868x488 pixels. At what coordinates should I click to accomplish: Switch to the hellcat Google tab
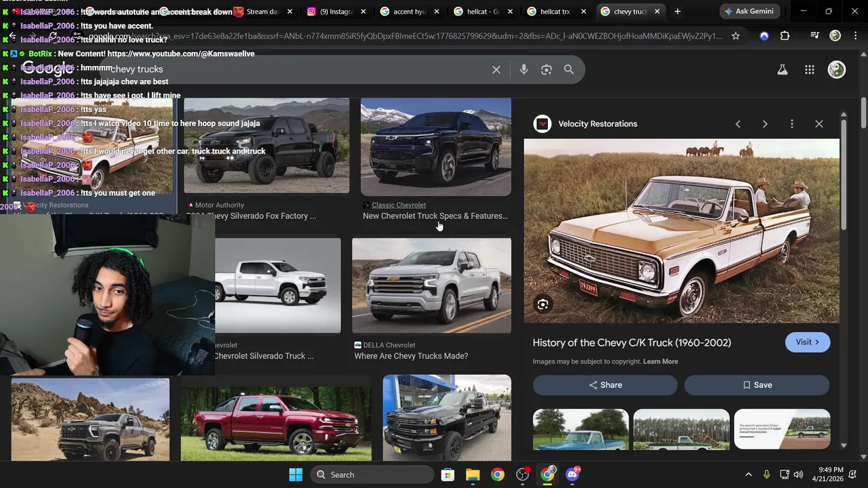tap(483, 12)
